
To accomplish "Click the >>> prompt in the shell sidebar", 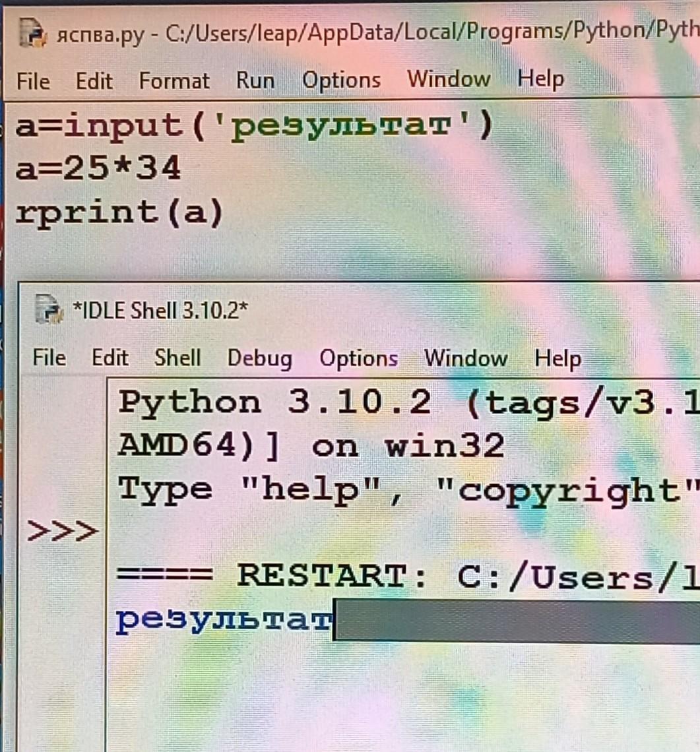I will [x=63, y=531].
